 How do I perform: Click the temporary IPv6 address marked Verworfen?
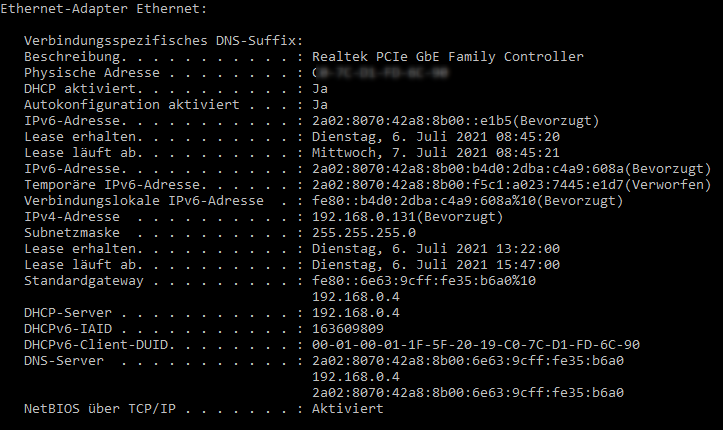click(511, 184)
